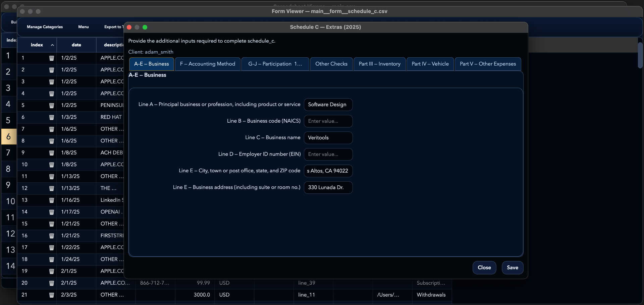Click Line D EIN input field
The width and height of the screenshot is (644, 305).
click(x=328, y=154)
